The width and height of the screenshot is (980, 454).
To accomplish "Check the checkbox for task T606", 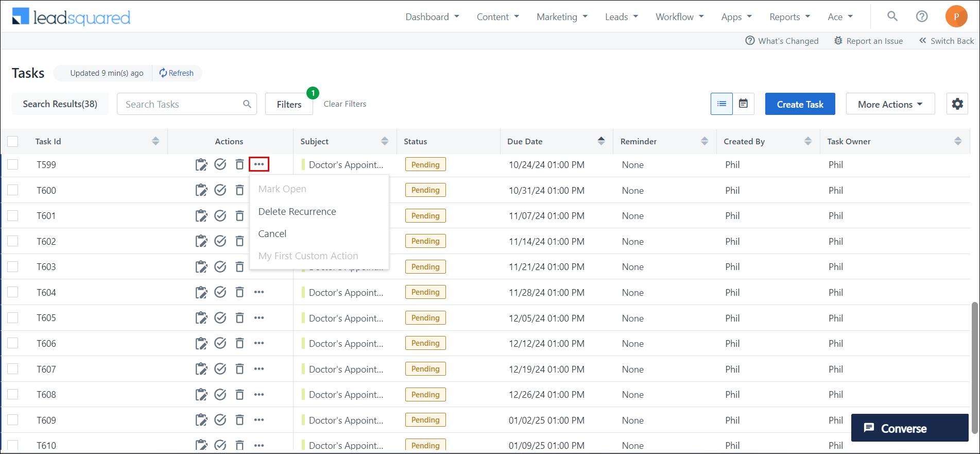I will point(13,343).
